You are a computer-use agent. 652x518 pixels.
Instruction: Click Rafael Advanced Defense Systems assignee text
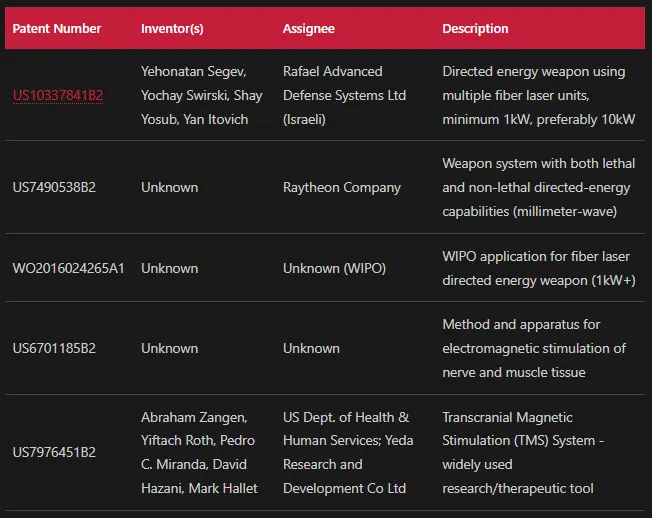click(x=344, y=95)
